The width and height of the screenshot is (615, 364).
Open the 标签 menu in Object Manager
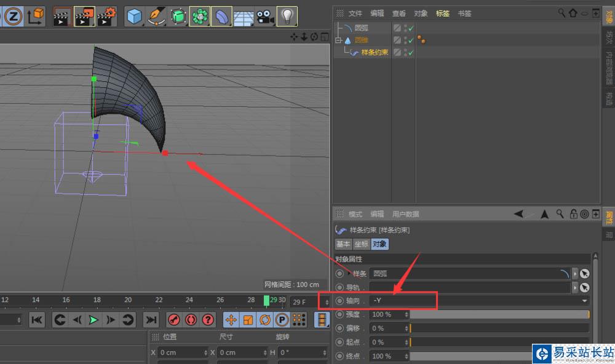[x=442, y=14]
